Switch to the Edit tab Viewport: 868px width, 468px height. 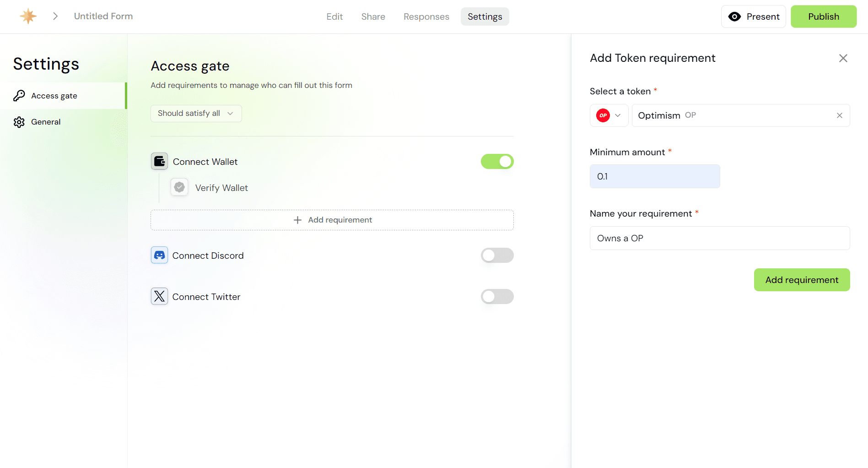click(x=334, y=16)
